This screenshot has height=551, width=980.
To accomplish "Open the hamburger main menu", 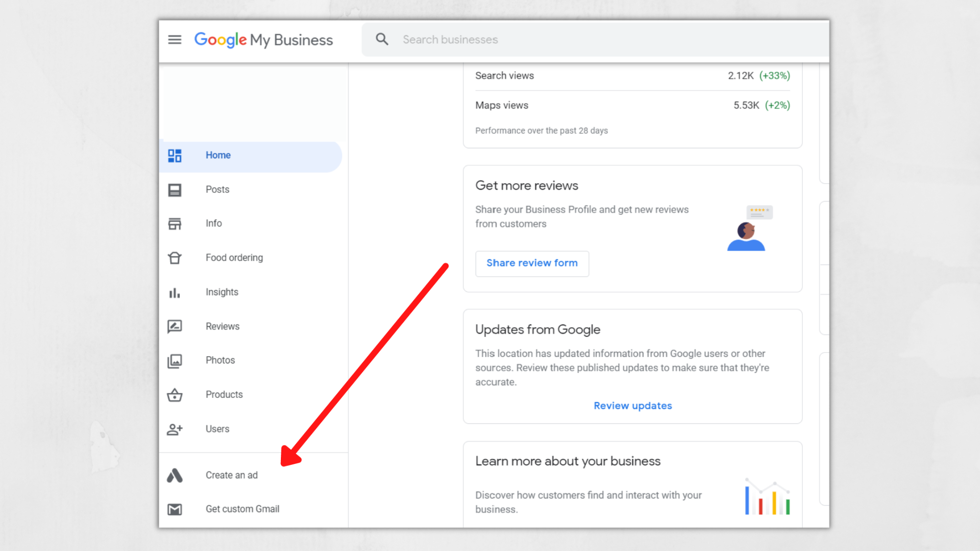I will pos(175,40).
